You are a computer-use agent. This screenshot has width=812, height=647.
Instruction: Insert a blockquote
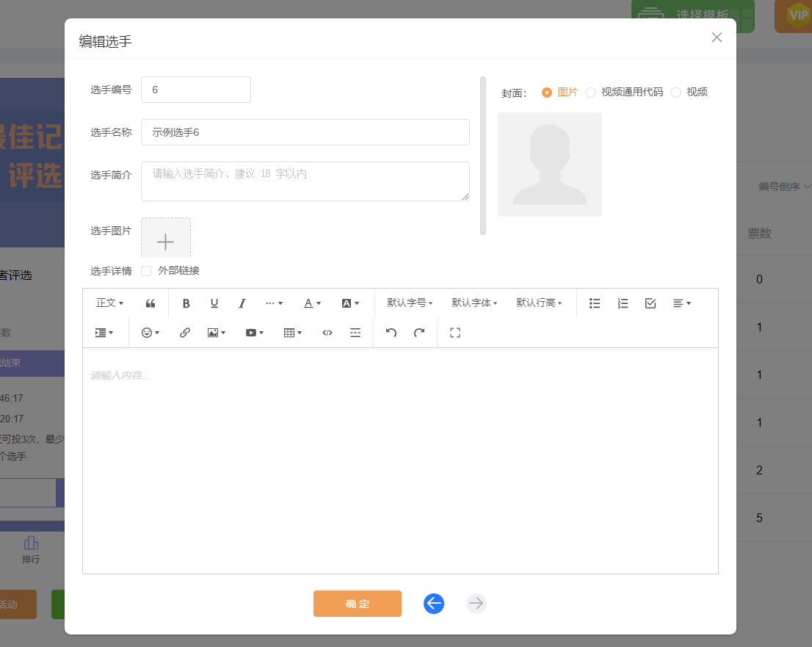tap(151, 303)
